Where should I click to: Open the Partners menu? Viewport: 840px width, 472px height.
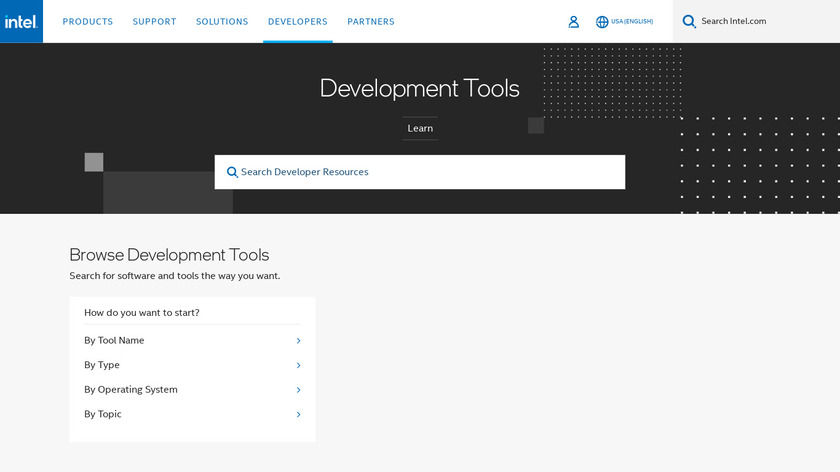371,21
